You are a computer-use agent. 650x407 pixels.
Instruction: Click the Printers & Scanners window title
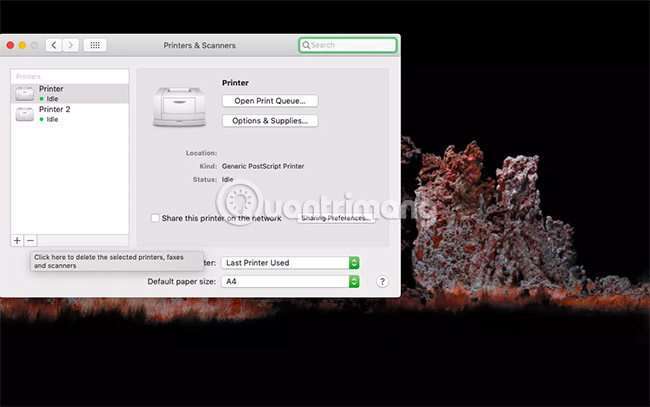coord(199,46)
